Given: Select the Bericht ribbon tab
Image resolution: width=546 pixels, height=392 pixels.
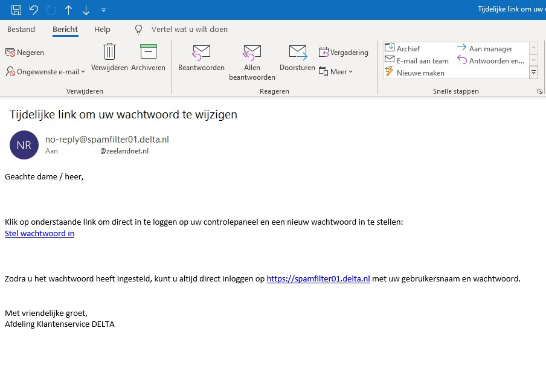Looking at the screenshot, I should click(65, 29).
